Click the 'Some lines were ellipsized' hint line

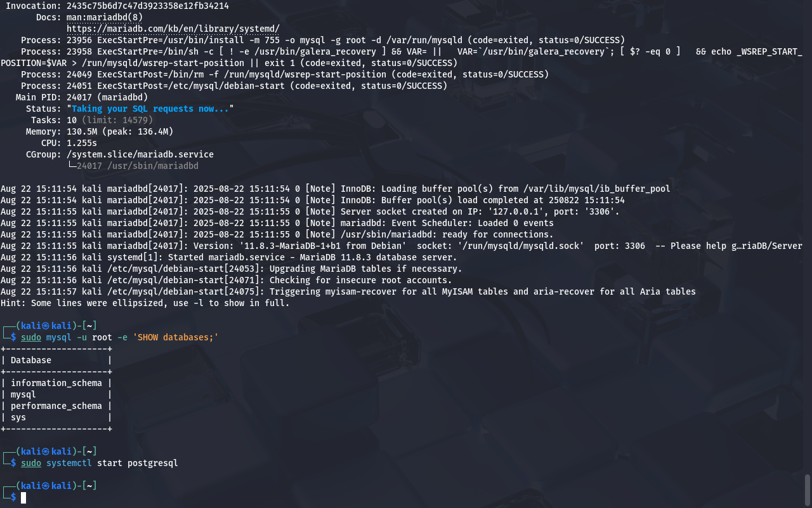(x=145, y=303)
